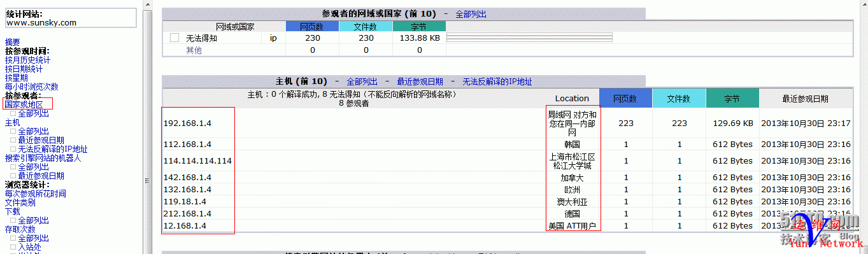Image resolution: width=868 pixels, height=254 pixels.
Task: Go to 按日期统计 in the sidebar
Action: tap(24, 69)
